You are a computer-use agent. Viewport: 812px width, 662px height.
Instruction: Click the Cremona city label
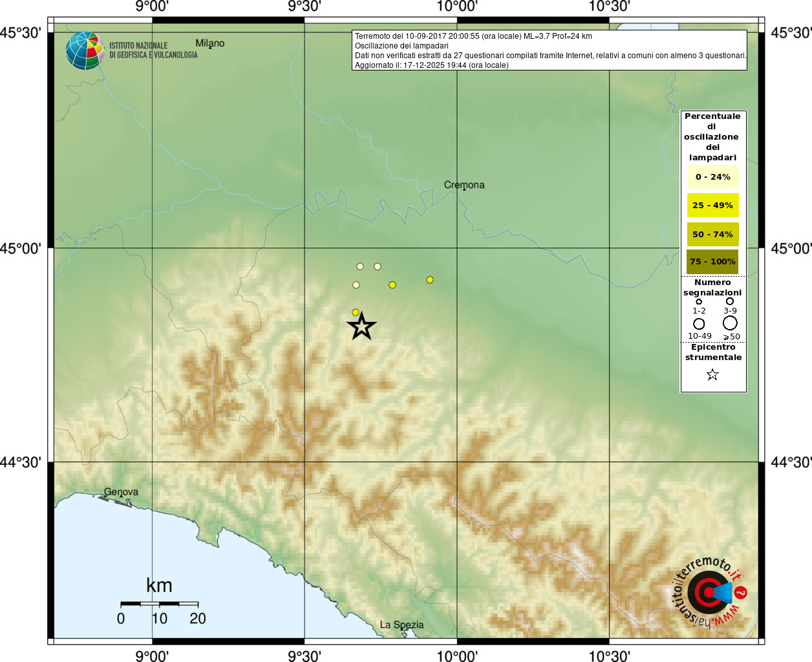pos(464,185)
